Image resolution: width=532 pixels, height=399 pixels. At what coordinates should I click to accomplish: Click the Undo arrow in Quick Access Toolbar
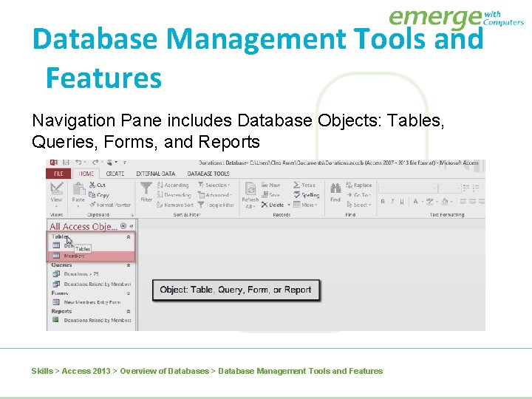78,163
